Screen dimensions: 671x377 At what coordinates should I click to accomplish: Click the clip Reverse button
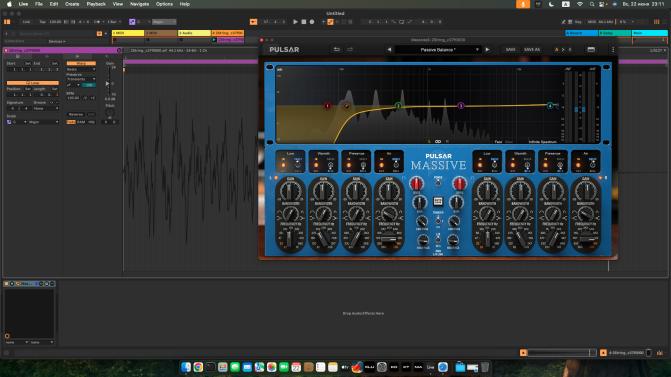point(76,115)
